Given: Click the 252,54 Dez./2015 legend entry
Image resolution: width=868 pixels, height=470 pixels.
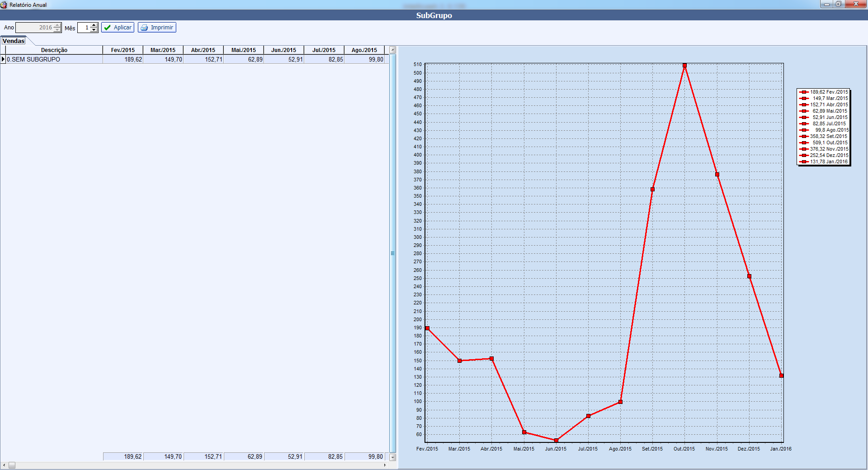Looking at the screenshot, I should [824, 155].
